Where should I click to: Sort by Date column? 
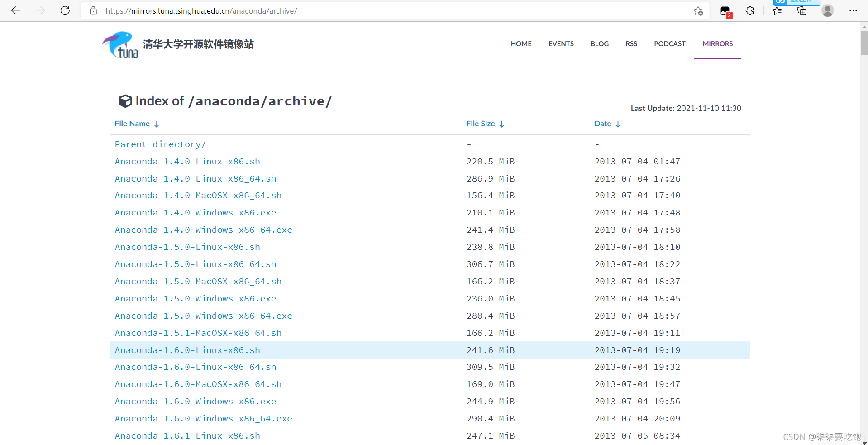point(607,124)
